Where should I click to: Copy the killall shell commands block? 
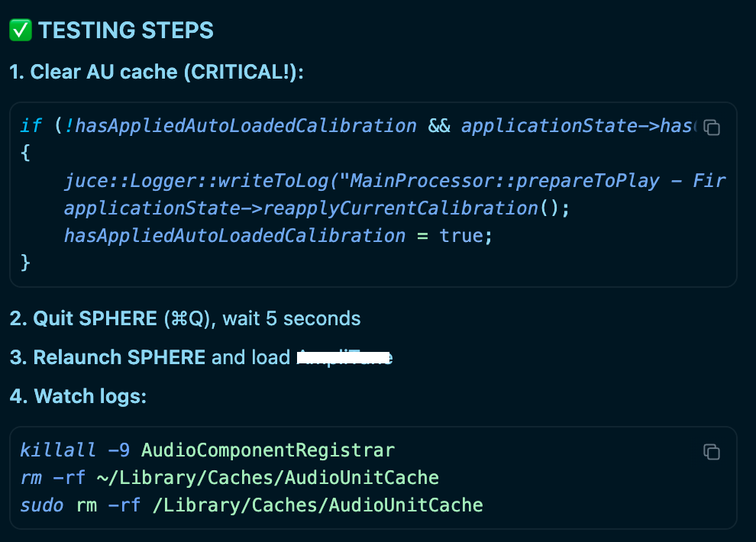click(x=712, y=452)
